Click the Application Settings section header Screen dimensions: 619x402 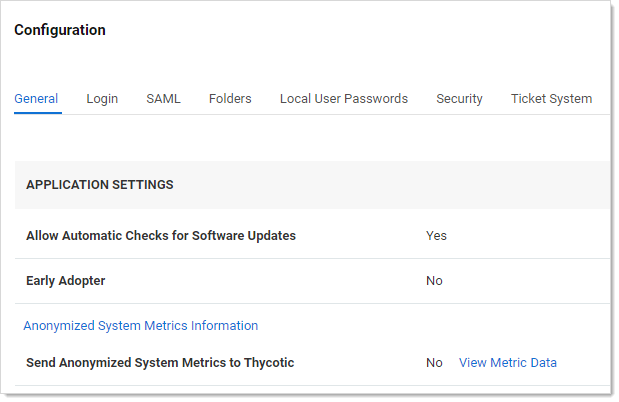(100, 185)
